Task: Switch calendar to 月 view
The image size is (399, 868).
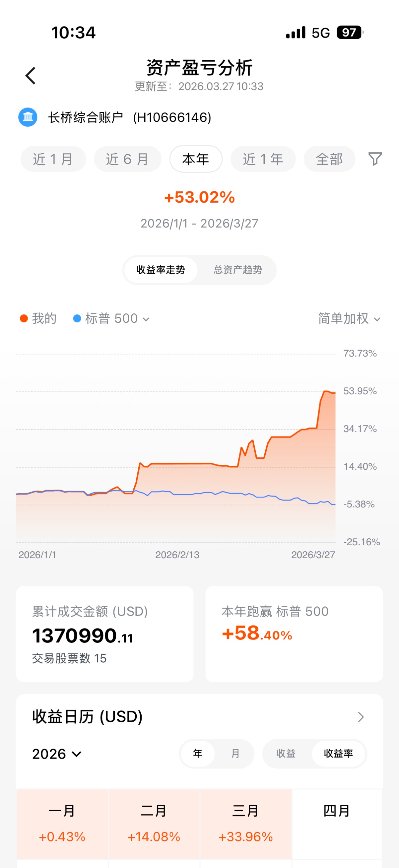Action: pyautogui.click(x=235, y=753)
